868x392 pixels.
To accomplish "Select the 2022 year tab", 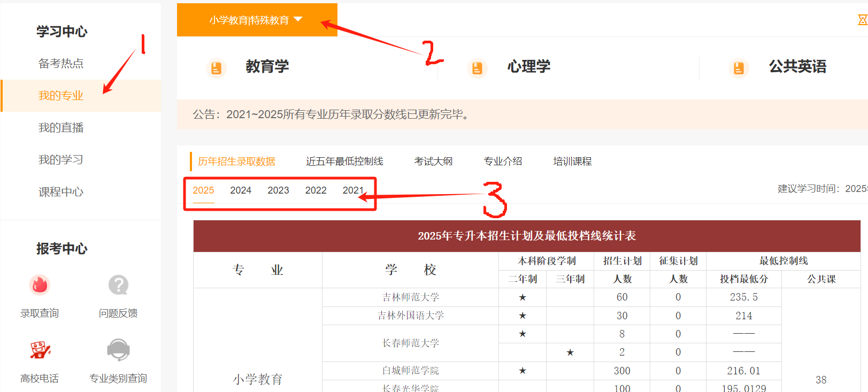I will [316, 190].
